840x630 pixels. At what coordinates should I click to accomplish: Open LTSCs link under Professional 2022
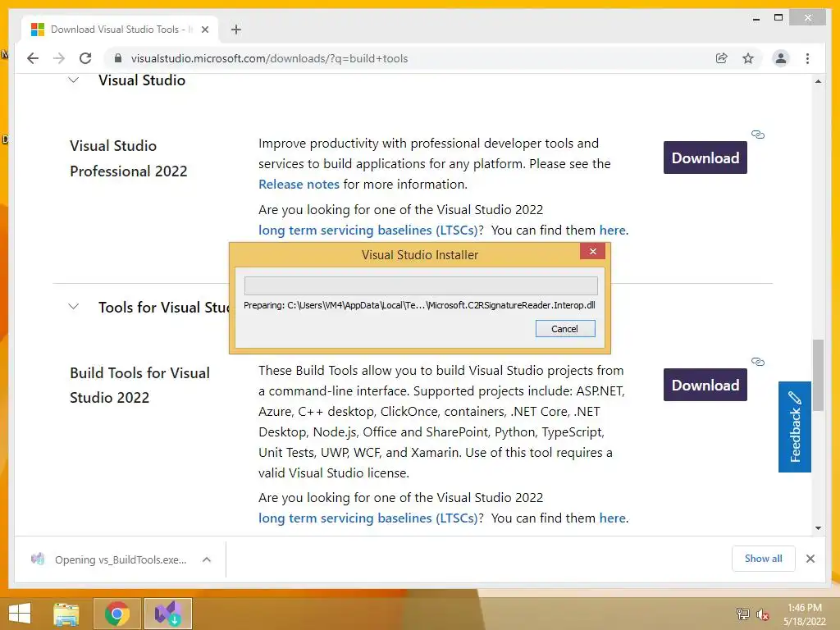(x=368, y=231)
